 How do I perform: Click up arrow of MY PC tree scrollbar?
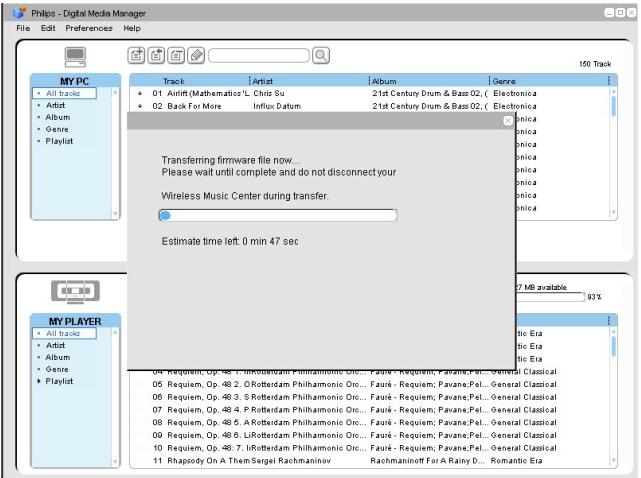(115, 92)
